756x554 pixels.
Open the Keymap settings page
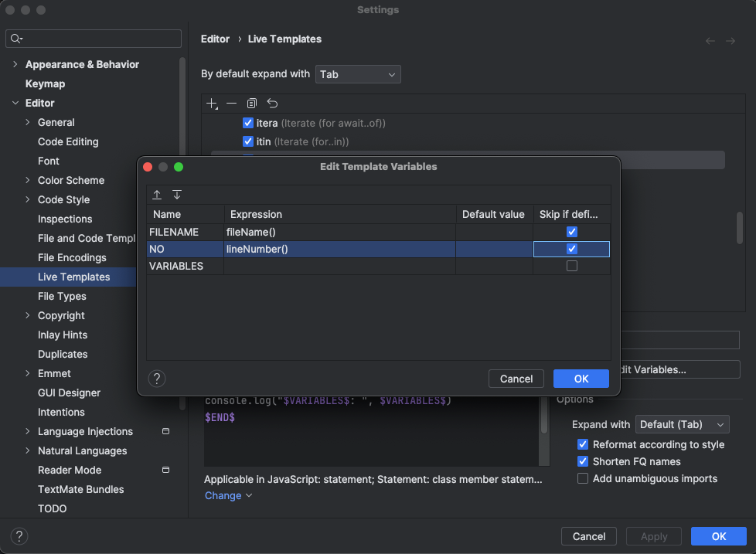pyautogui.click(x=45, y=83)
